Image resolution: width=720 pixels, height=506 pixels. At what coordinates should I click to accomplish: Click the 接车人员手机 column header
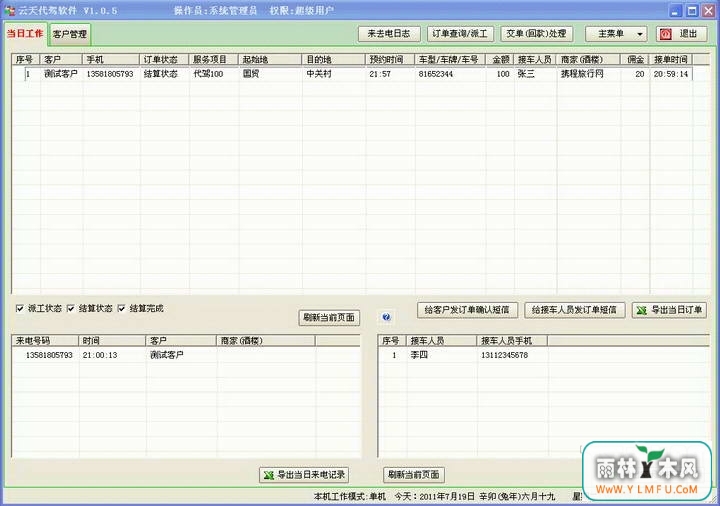coord(512,341)
